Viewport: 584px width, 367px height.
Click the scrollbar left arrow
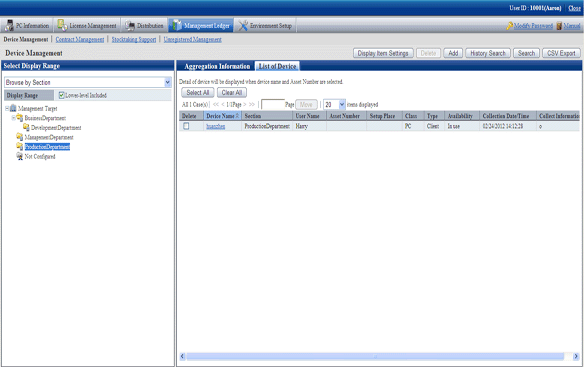tap(182, 357)
